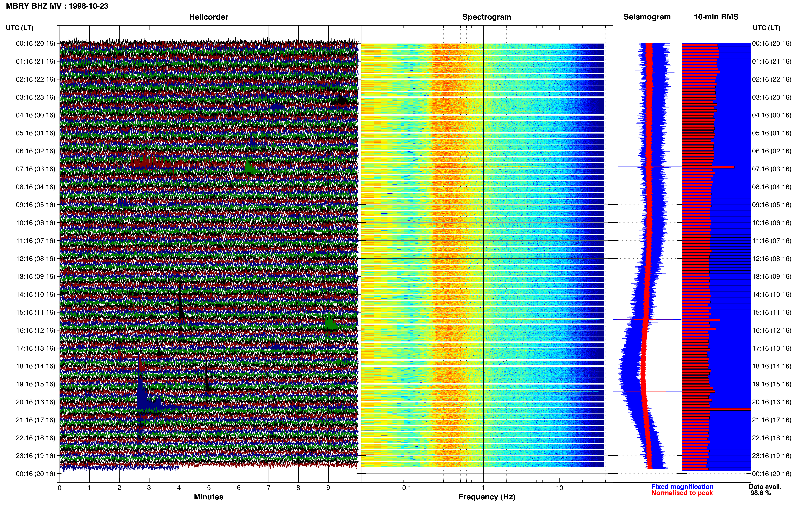This screenshot has width=812, height=508.
Task: Click tick label '9' on the Minutes axis
Action: 328,488
